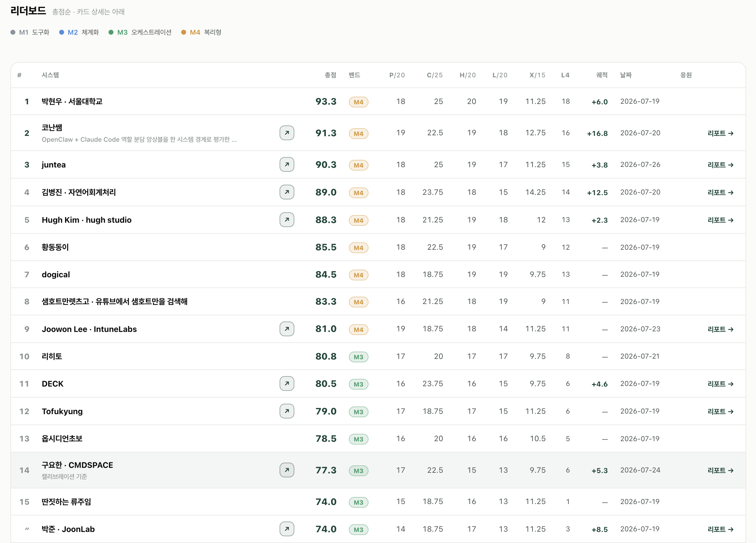Click the +16.8 trajectory value
Screen dimensions: 756x543
597,133
